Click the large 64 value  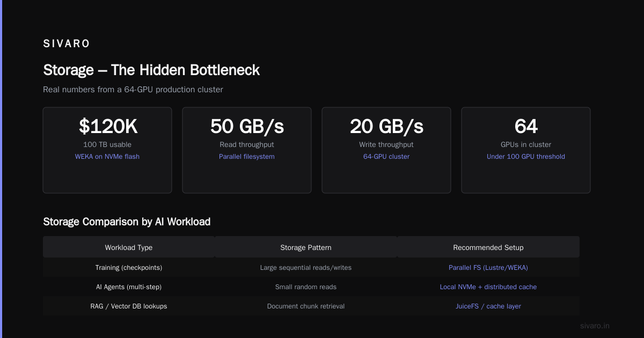pos(526,127)
